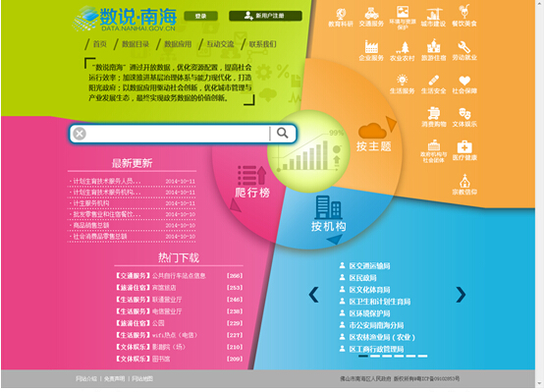Choose the 医疗健康 first-aid kit icon
The image size is (545, 392).
pyautogui.click(x=464, y=146)
